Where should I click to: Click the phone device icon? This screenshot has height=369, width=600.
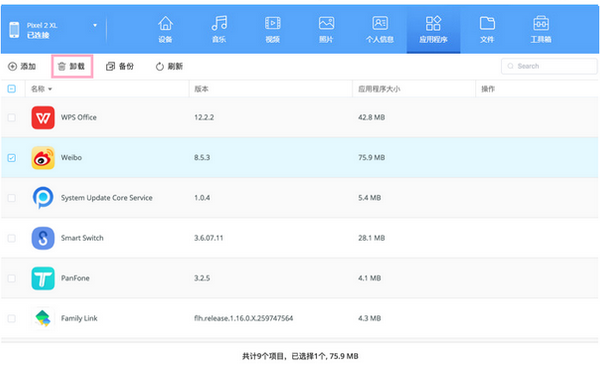(15, 30)
